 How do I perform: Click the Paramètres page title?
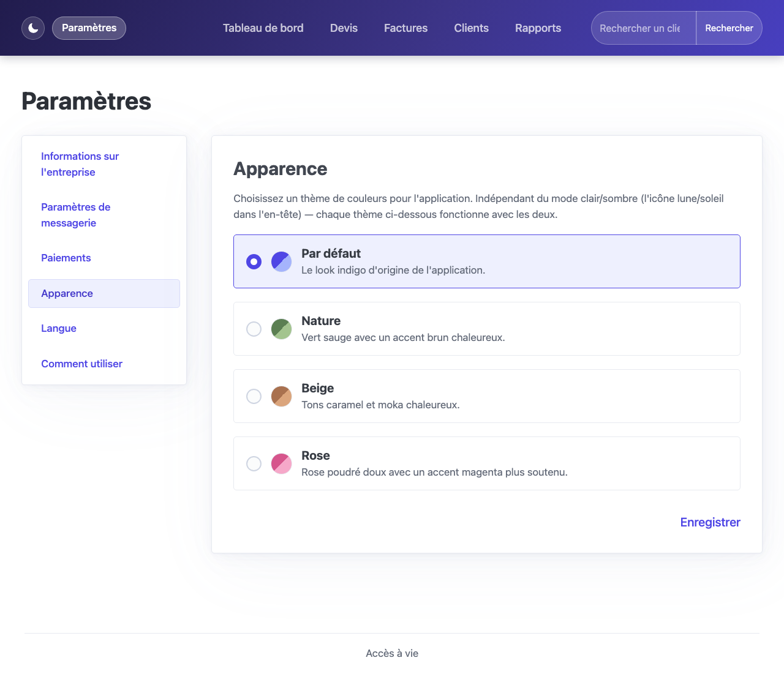[86, 101]
